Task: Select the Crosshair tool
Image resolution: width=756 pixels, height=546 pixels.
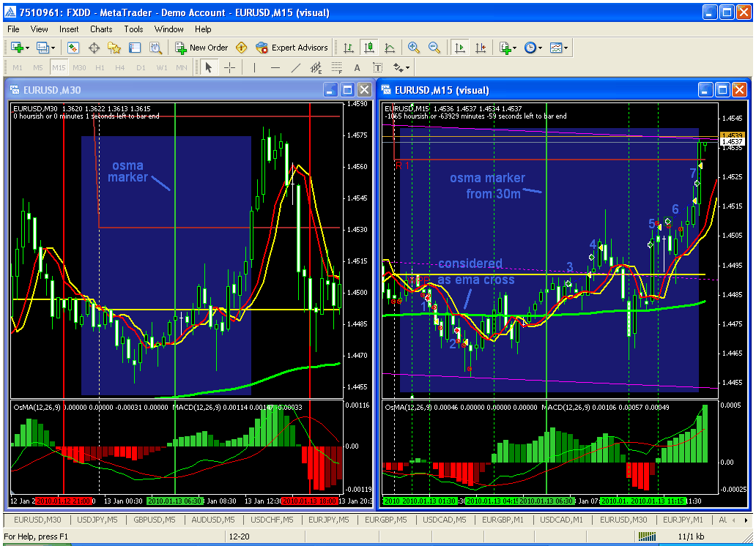Action: pos(229,67)
